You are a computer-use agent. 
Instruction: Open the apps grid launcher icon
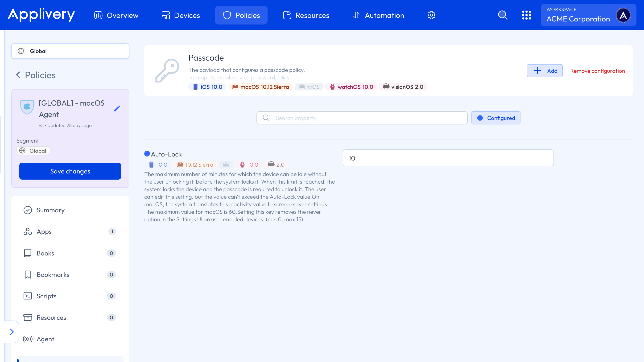point(526,15)
